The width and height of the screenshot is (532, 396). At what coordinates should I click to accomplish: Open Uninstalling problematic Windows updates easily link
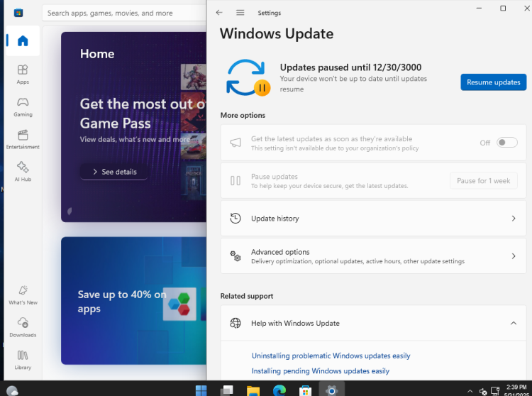click(x=331, y=356)
